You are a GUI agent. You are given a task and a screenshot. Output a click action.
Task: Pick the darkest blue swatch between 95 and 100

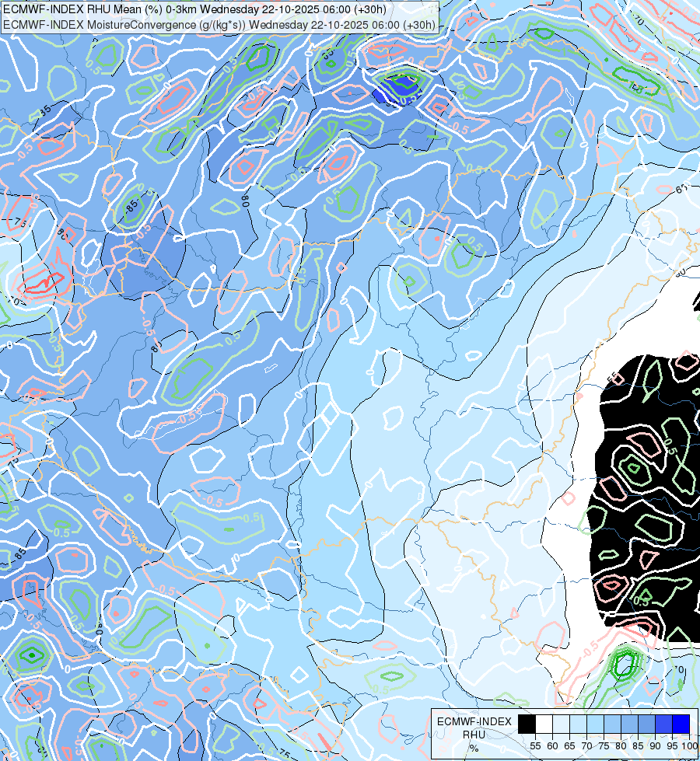pyautogui.click(x=681, y=724)
